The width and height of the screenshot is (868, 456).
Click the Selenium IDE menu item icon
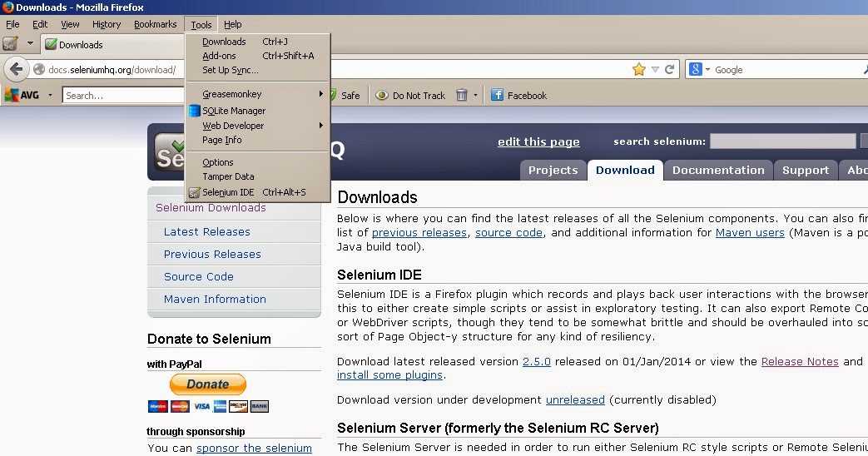194,192
